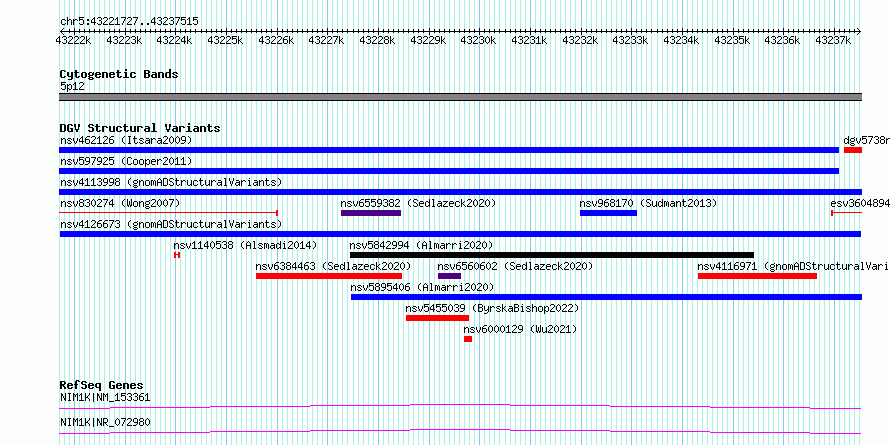
Task: Select the blue bar under nsv597925
Action: pos(449,171)
